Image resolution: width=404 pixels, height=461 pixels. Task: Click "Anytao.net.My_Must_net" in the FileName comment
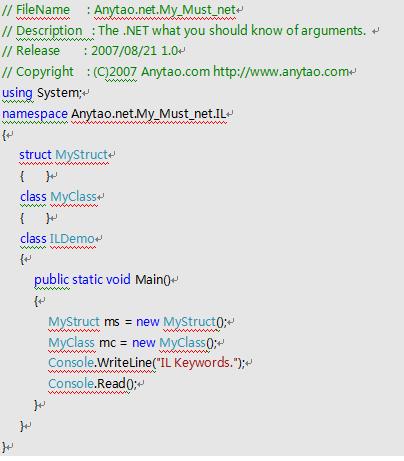pos(165,10)
